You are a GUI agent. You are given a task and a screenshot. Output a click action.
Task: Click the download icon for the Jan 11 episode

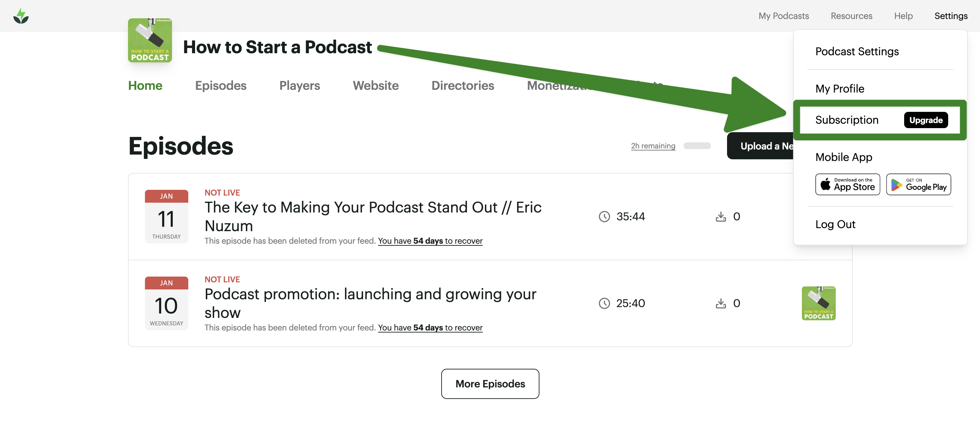point(721,216)
